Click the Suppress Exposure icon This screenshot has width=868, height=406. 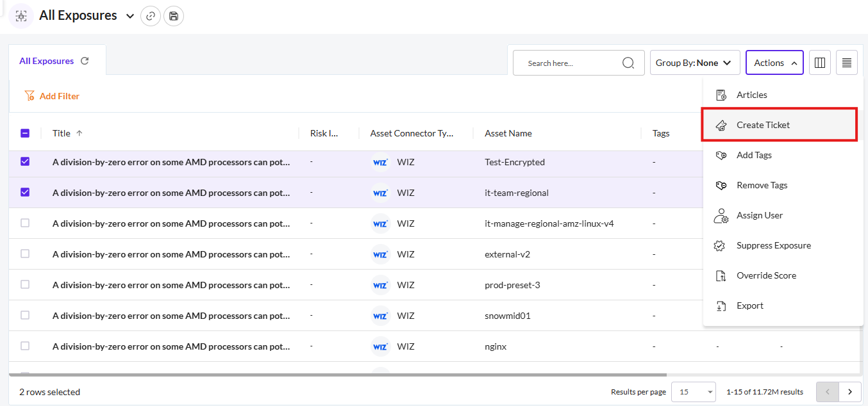coord(720,246)
